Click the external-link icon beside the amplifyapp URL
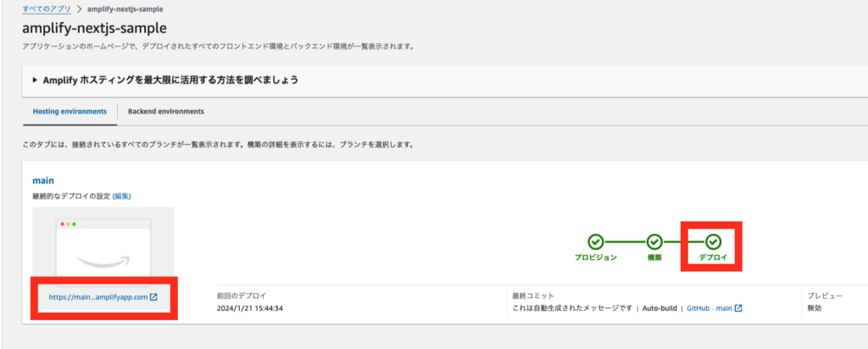 click(153, 296)
